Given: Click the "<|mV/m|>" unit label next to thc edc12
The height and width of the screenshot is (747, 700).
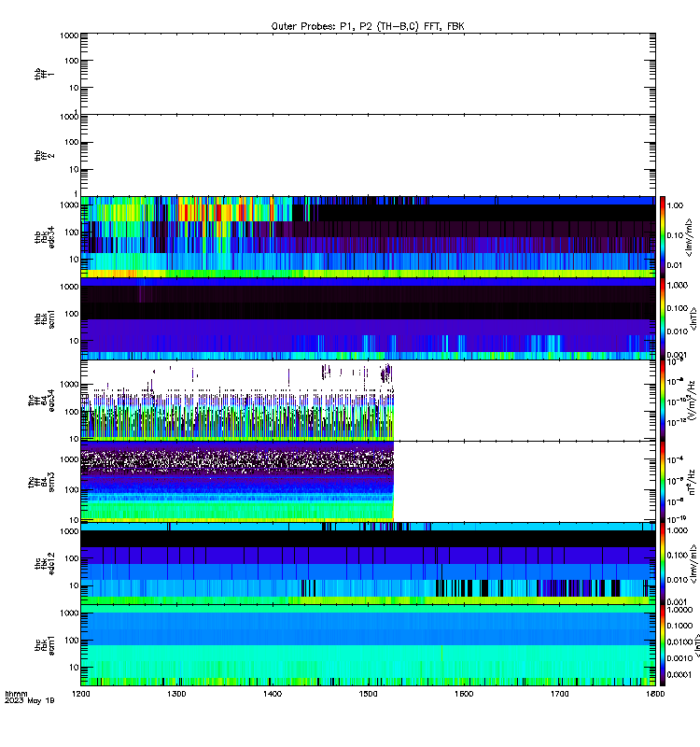Looking at the screenshot, I should (x=693, y=564).
